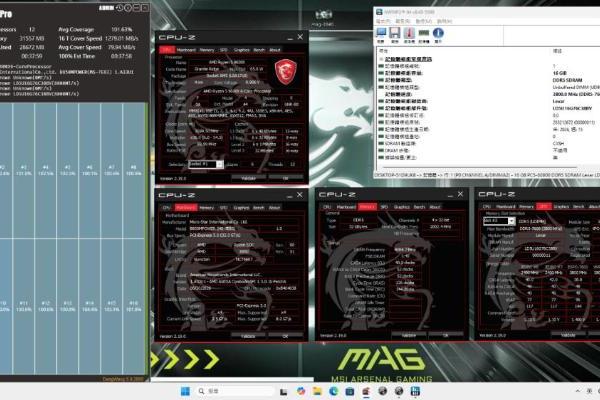Image resolution: width=600 pixels, height=400 pixels.
Task: Click the HWiNFO horizontal scrollbar
Action: tap(479, 167)
